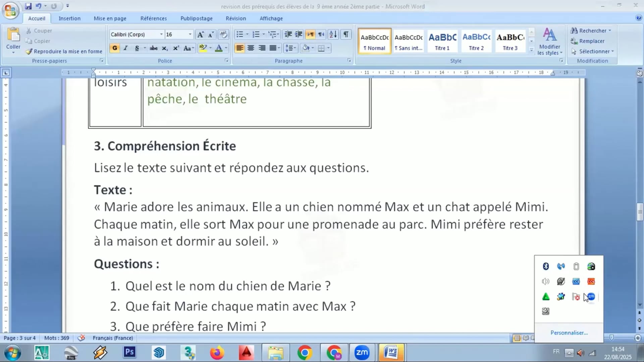Toggle bold (G) formatting
This screenshot has width=644, height=362.
[x=115, y=48]
